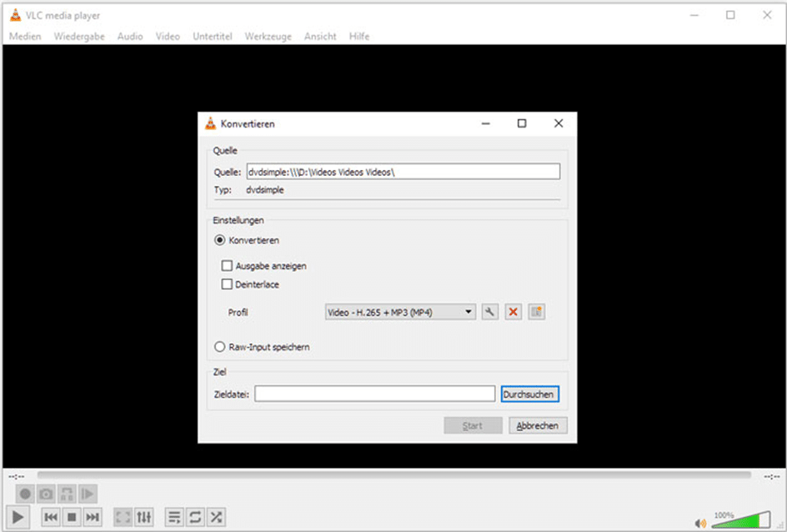The image size is (787, 532).
Task: Edit selected profile with the wrench icon
Action: [x=490, y=312]
